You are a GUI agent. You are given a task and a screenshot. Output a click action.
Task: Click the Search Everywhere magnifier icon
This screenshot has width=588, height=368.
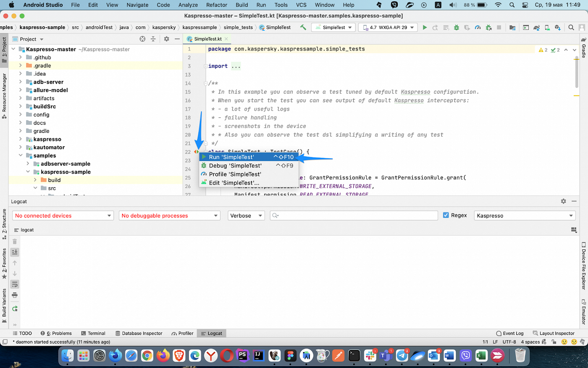click(x=571, y=27)
